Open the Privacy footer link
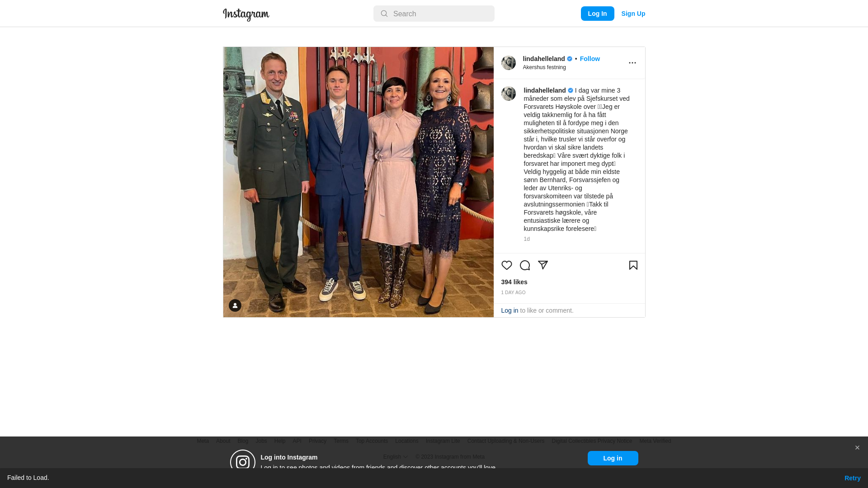Image resolution: width=868 pixels, height=488 pixels. (x=317, y=441)
